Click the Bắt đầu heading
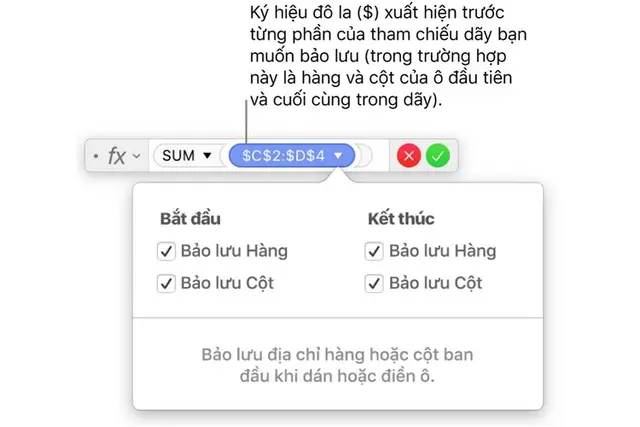This screenshot has height=427, width=640. pos(190,219)
